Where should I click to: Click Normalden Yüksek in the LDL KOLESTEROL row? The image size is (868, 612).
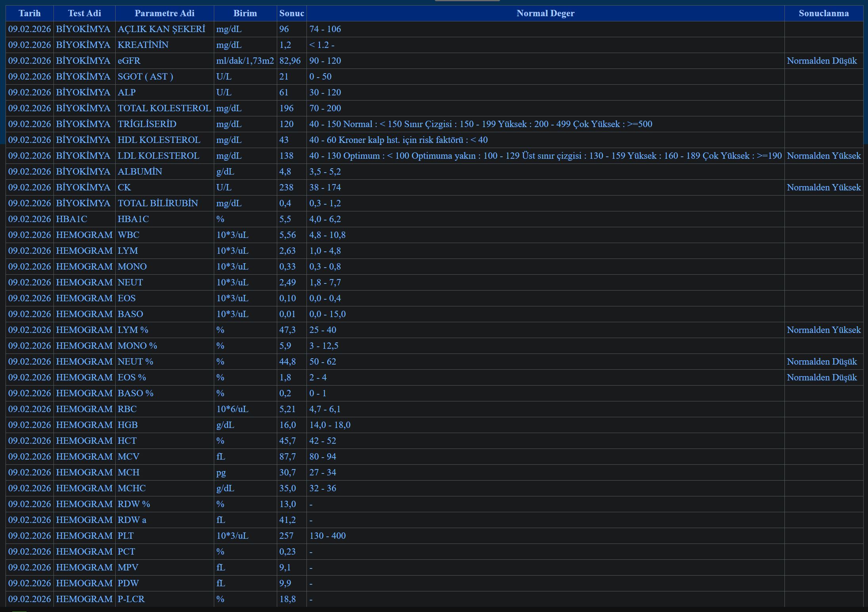click(824, 156)
